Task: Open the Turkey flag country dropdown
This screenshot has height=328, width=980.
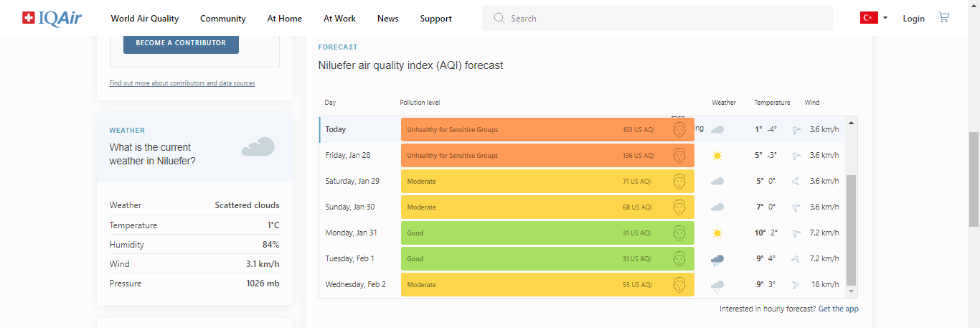Action: [x=874, y=19]
